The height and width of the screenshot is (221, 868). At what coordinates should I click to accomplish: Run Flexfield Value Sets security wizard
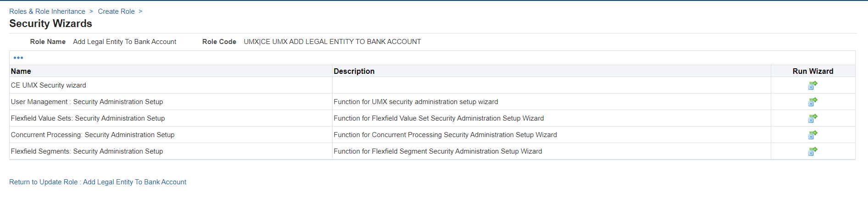[812, 118]
